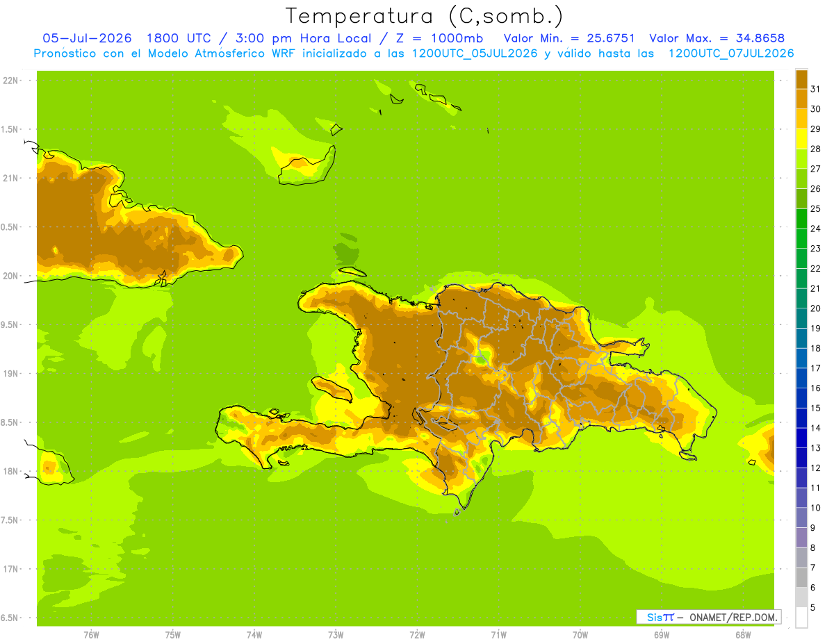
Task: Click the "1200UTC_05JUL2026" initialization timestamp
Action: pos(475,53)
